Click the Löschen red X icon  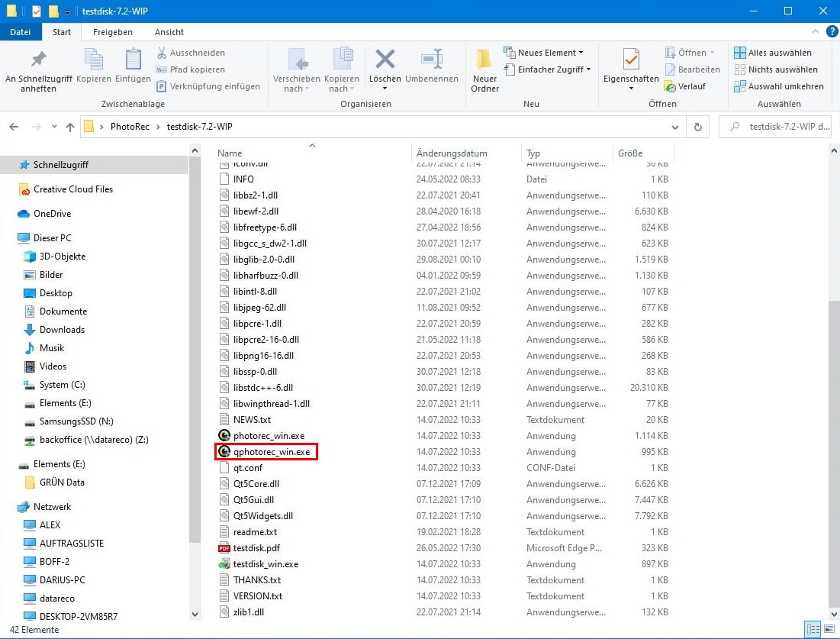click(385, 60)
